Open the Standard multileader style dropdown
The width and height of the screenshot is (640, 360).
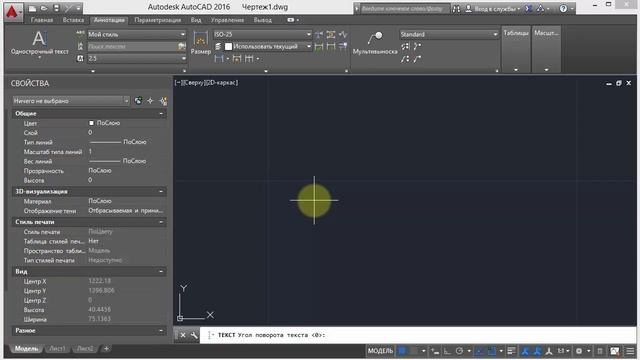pos(449,34)
